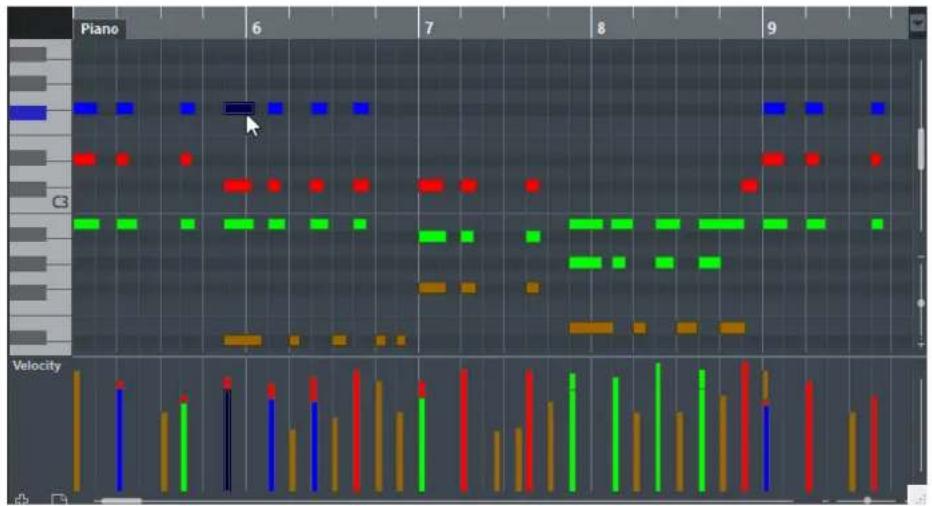
Task: Click the Piano part name label
Action: (x=99, y=29)
